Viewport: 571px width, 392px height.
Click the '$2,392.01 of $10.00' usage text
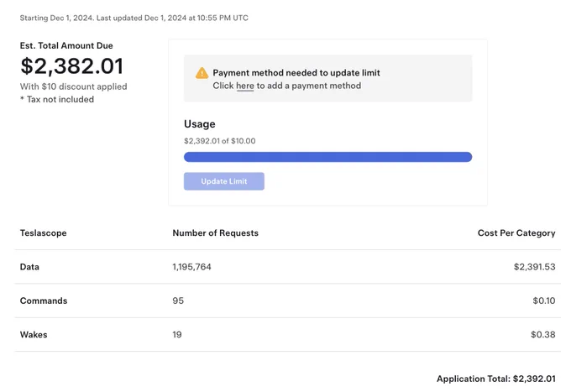pos(220,141)
